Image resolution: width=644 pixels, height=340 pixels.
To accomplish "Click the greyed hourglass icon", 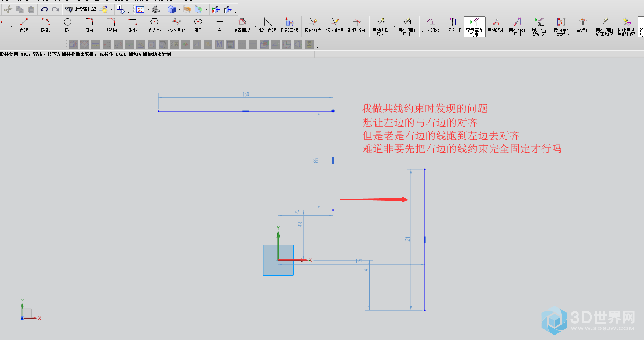I will pyautogui.click(x=309, y=44).
